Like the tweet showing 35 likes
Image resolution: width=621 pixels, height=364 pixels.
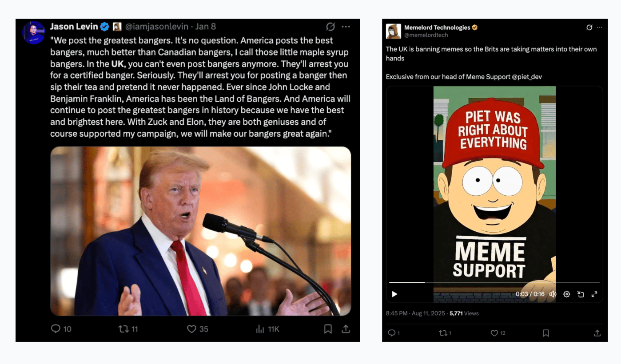coord(191,329)
